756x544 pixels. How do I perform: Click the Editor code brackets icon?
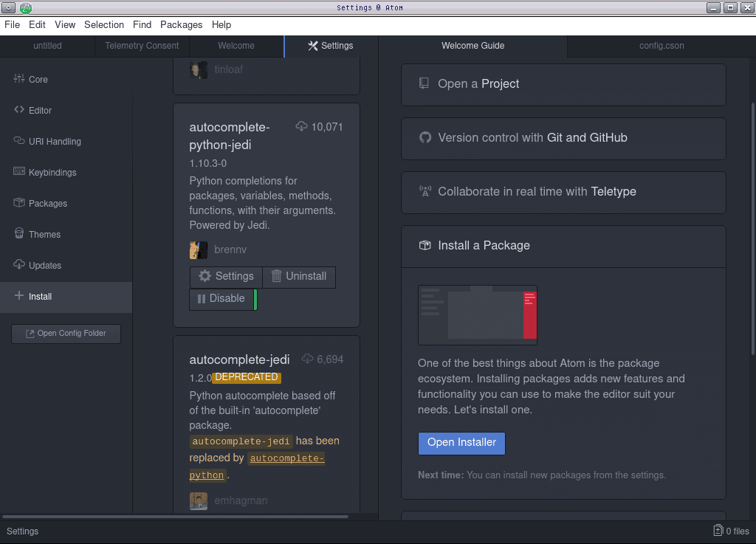pos(18,110)
